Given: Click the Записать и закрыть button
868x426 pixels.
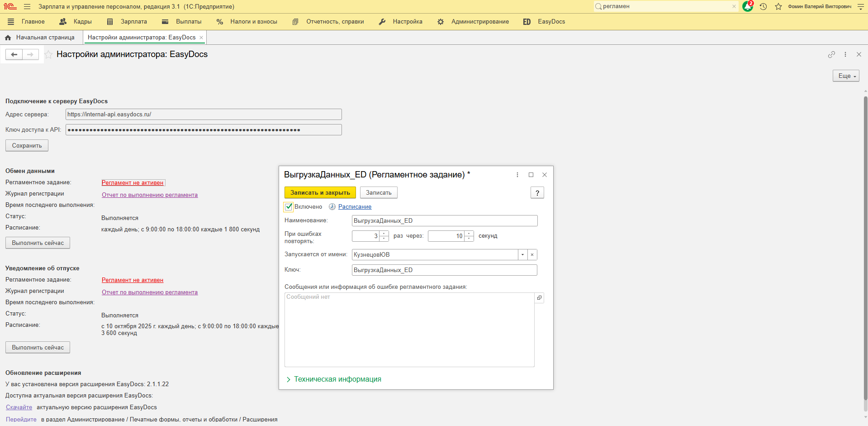Looking at the screenshot, I should [x=320, y=193].
